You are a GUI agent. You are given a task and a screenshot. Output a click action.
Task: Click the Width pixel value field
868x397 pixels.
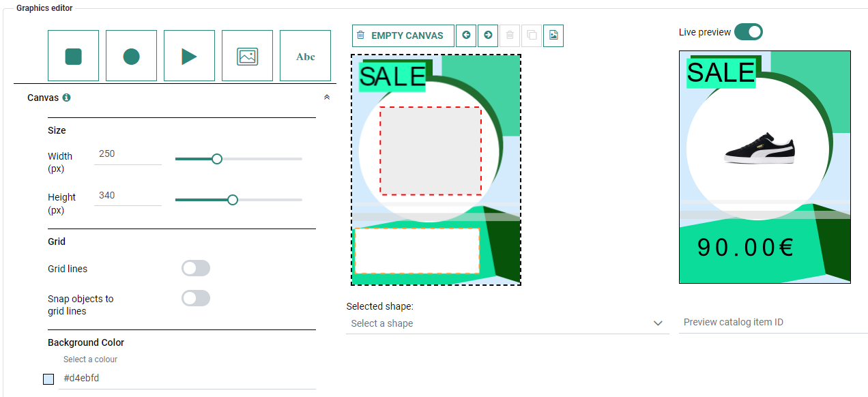128,154
